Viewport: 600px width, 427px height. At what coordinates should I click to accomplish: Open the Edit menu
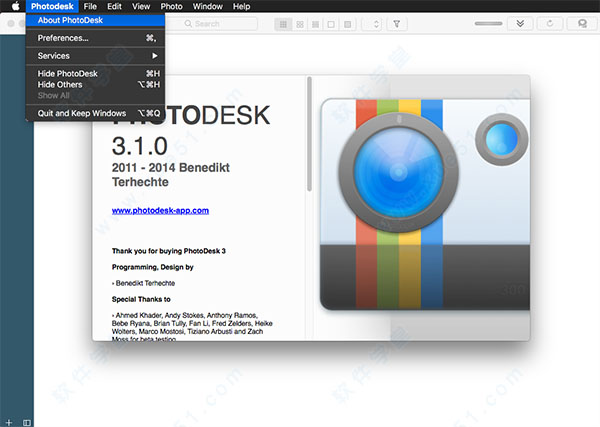pyautogui.click(x=114, y=6)
